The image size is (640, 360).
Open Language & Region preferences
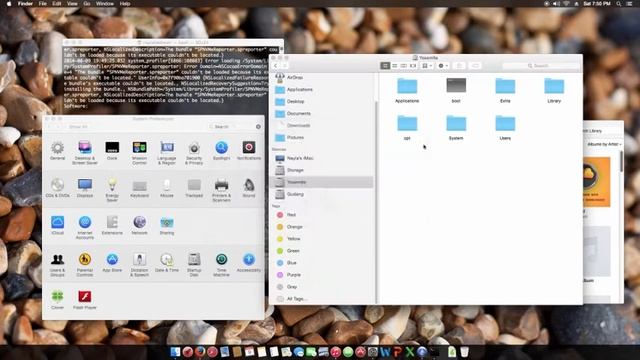point(167,152)
